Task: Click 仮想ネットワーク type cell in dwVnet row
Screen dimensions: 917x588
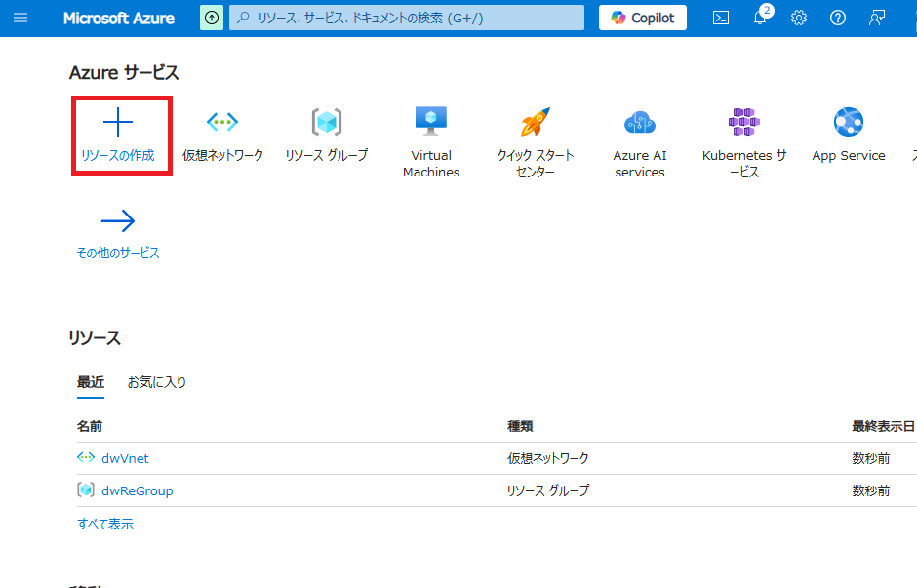Action: click(548, 458)
